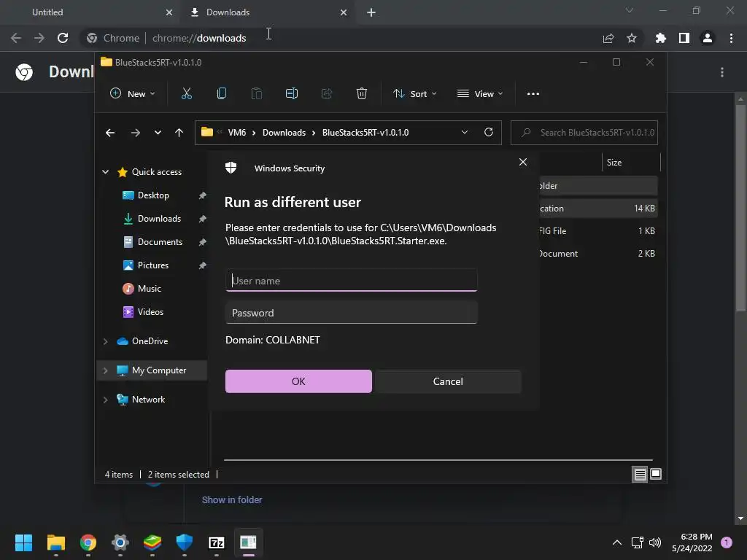Open notification badge in system tray
747x560 pixels.
pyautogui.click(x=727, y=542)
